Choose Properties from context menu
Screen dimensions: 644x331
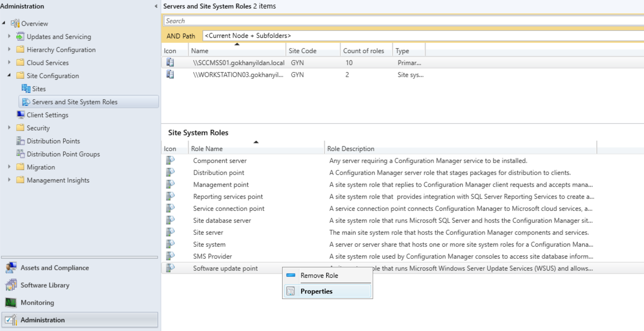(327, 291)
